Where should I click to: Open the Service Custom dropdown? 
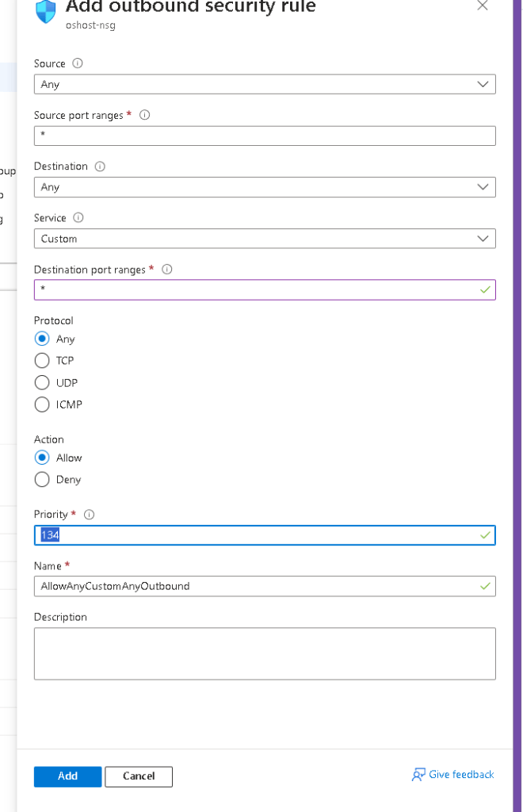pos(265,239)
